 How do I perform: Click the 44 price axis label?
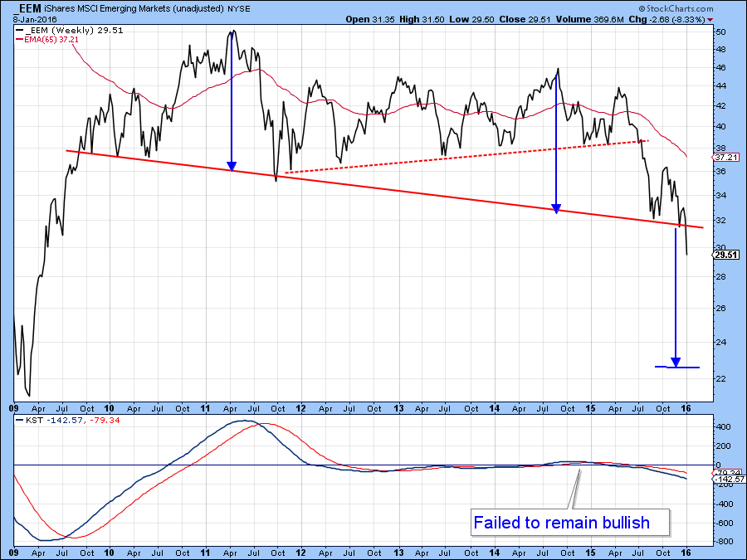coord(720,86)
